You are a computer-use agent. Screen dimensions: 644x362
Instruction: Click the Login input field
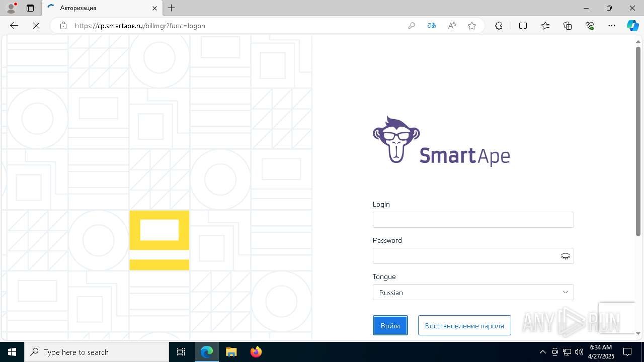[x=473, y=220]
